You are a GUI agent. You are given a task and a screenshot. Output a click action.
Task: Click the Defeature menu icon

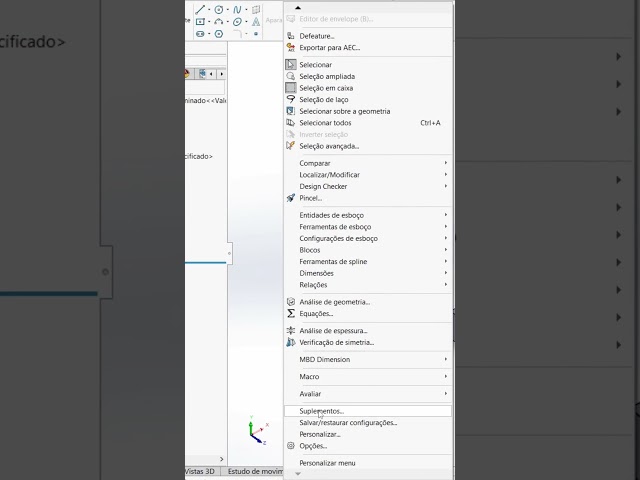pos(291,36)
